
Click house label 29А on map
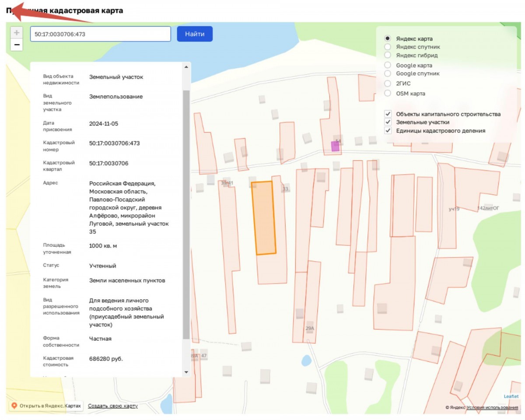click(310, 328)
